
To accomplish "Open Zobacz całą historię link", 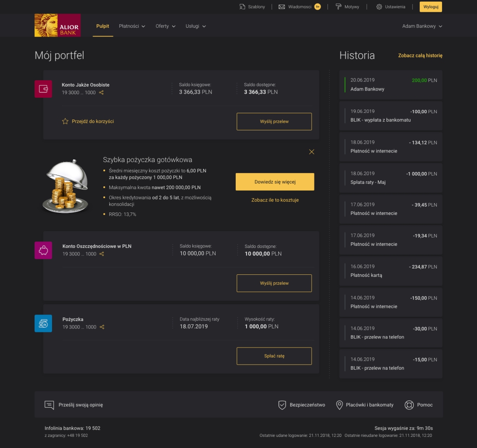I will coord(420,56).
